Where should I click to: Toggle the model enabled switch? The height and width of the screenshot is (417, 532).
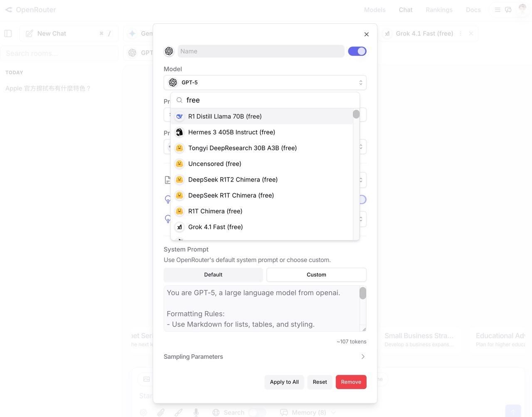(x=357, y=51)
